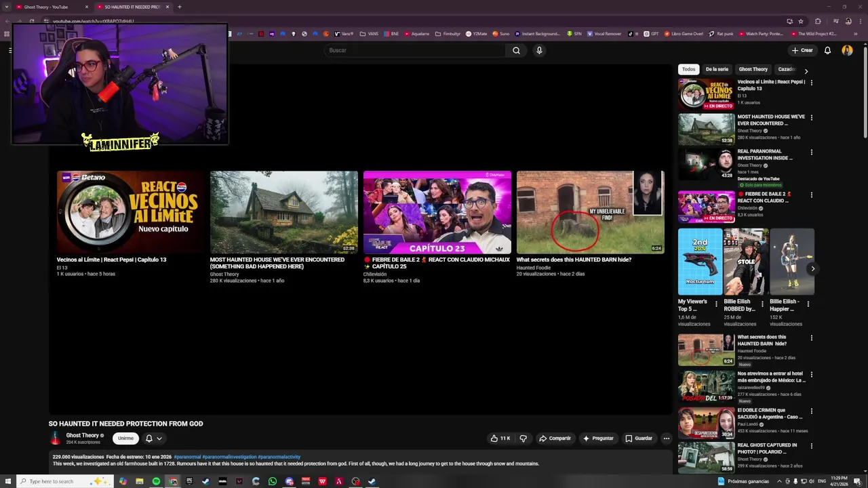Open the Windows Start menu

(8, 481)
